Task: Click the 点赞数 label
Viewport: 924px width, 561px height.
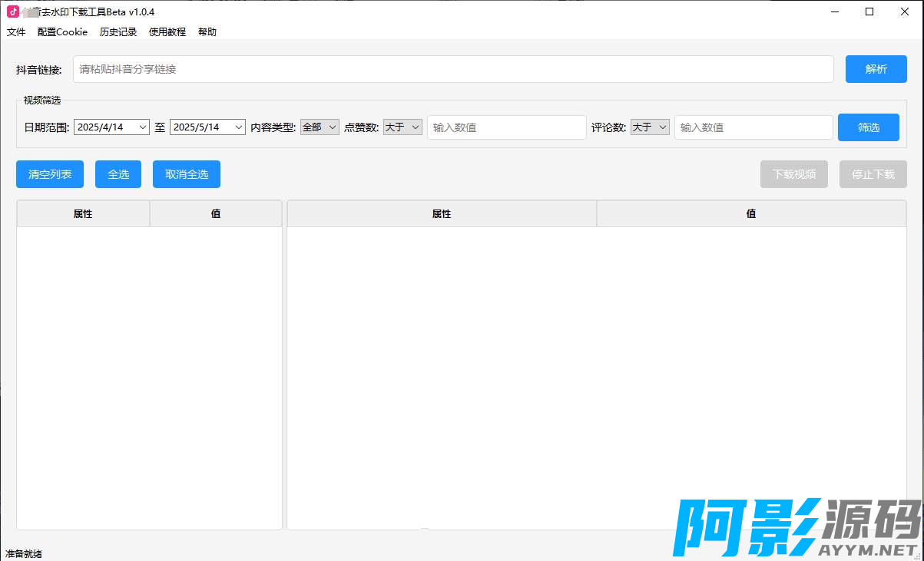Action: (x=362, y=127)
